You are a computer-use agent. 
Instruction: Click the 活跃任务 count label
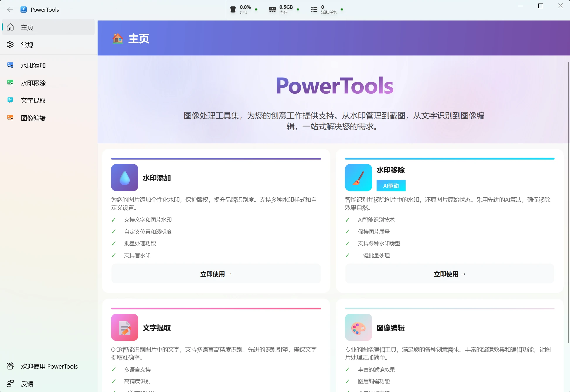coord(329,12)
